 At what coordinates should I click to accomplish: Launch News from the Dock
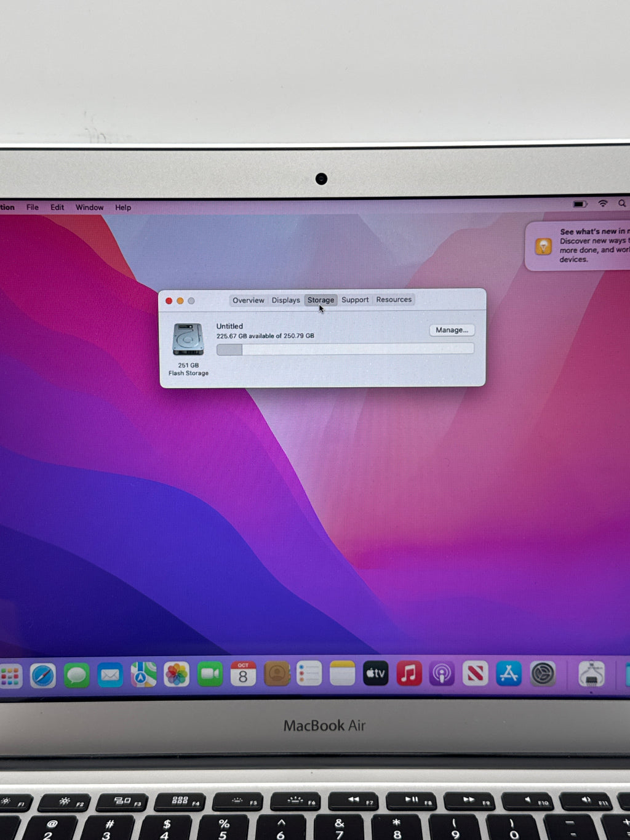(475, 673)
